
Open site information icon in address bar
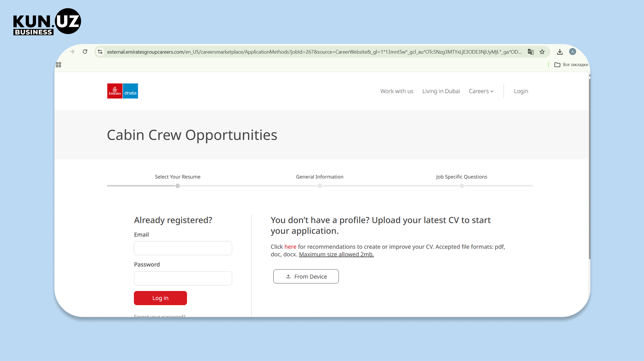(x=100, y=52)
